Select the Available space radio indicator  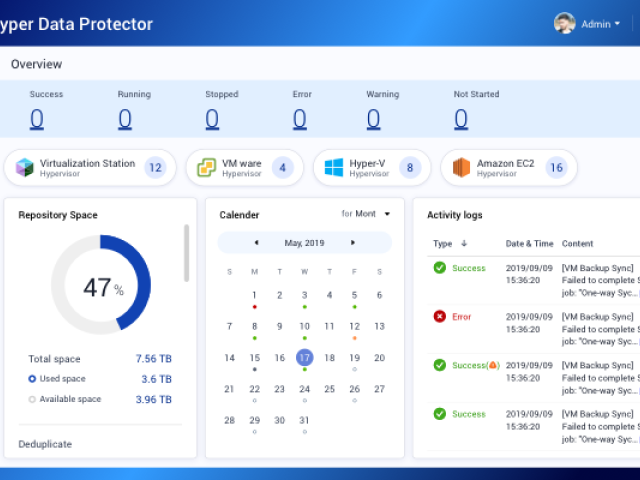click(x=32, y=399)
